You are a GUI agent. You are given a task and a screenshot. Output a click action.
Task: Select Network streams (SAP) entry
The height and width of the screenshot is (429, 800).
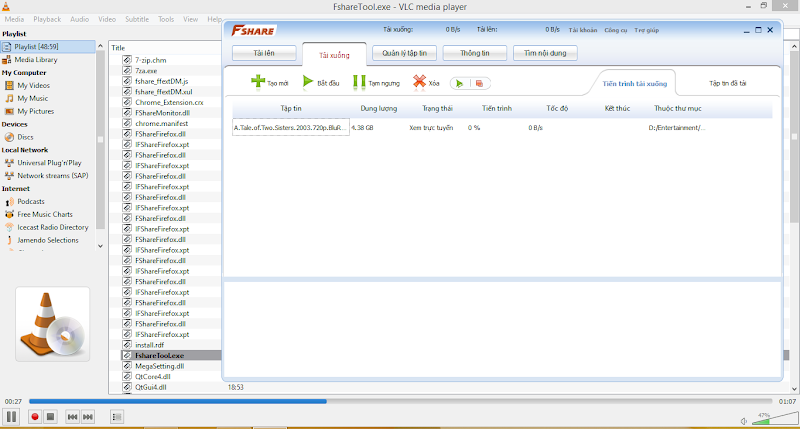[53, 175]
